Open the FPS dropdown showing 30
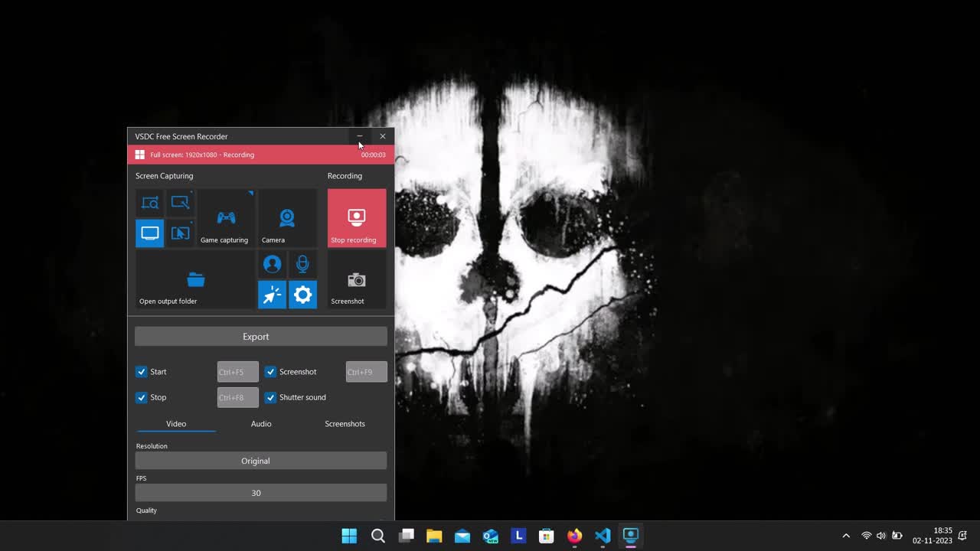 tap(261, 493)
